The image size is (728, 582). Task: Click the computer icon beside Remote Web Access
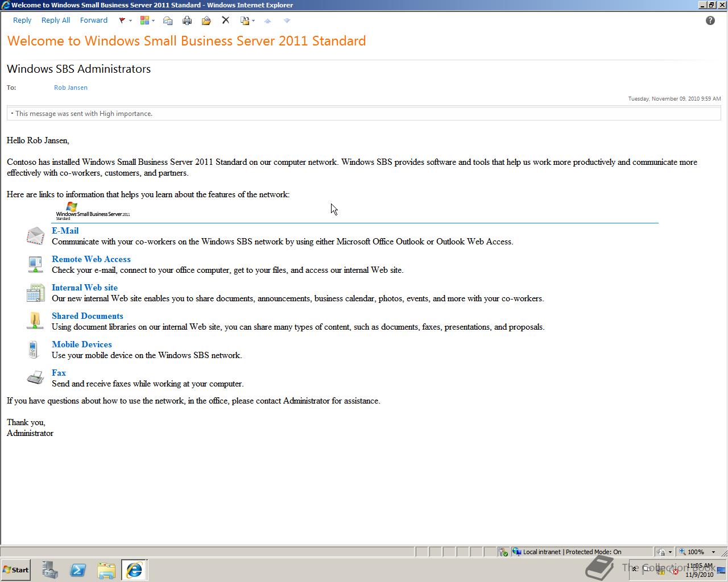click(35, 264)
